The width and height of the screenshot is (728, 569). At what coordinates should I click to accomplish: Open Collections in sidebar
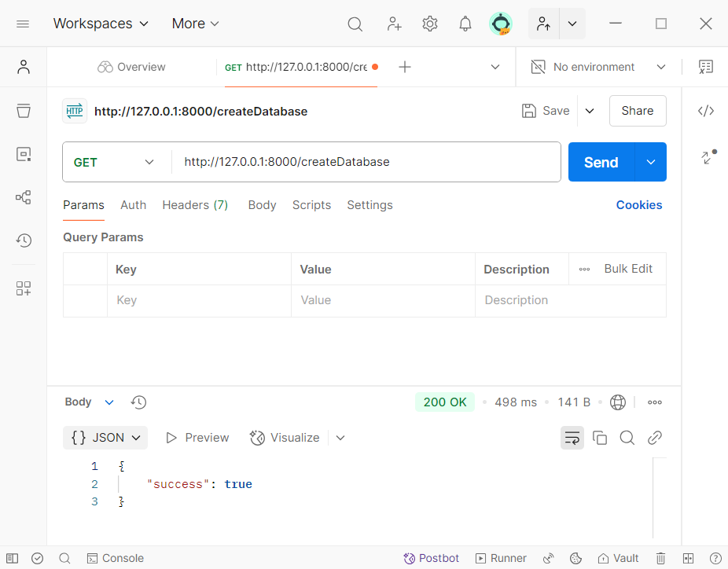(24, 111)
